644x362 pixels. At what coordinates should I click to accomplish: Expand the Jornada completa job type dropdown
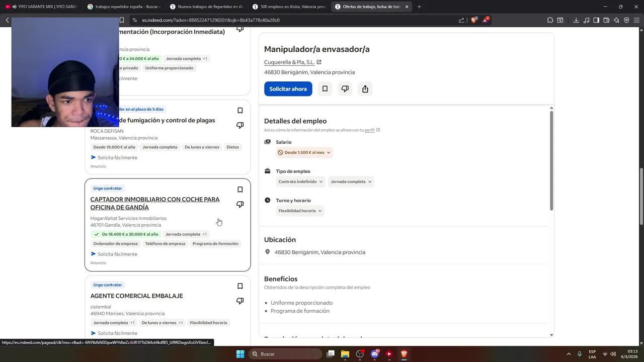(351, 182)
